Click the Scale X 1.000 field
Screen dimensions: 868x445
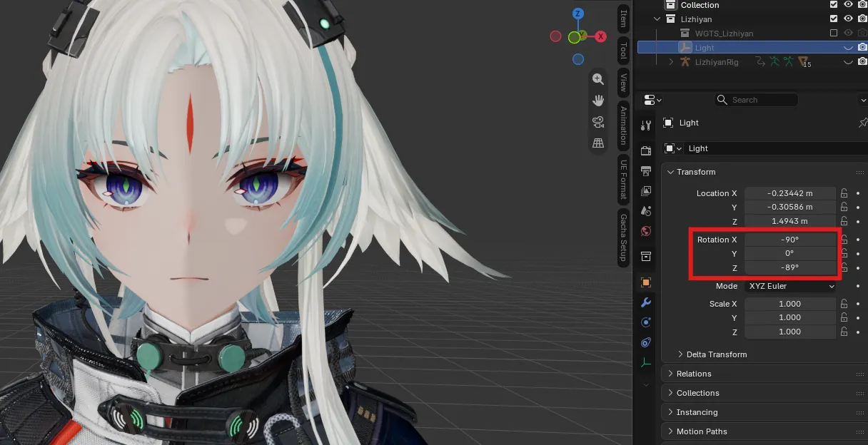click(790, 304)
